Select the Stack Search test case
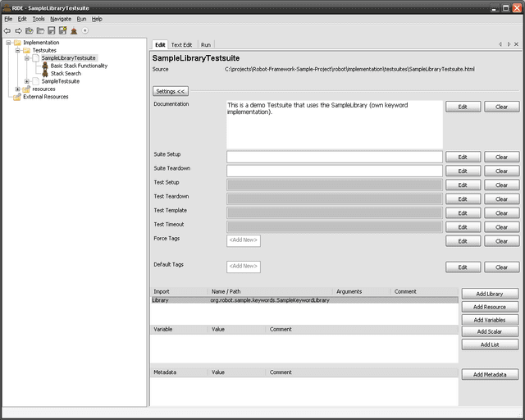525x420 pixels. pos(66,73)
